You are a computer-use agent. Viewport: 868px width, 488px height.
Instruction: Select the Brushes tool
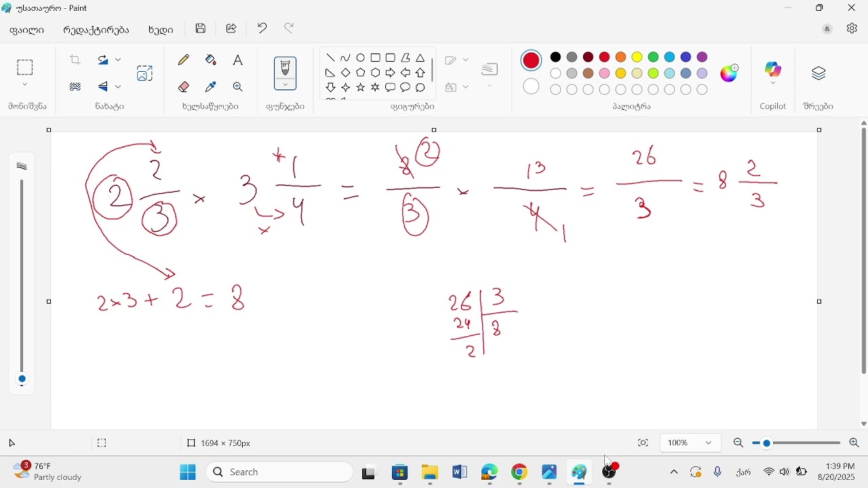285,68
